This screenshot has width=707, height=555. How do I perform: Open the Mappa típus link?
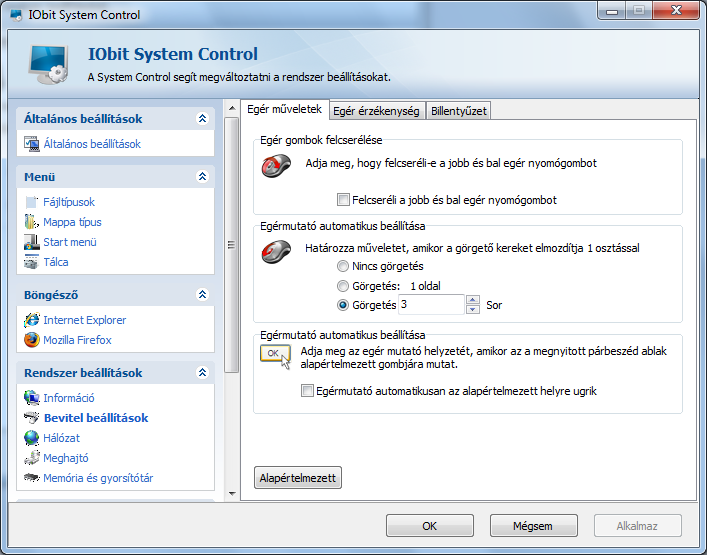72,222
